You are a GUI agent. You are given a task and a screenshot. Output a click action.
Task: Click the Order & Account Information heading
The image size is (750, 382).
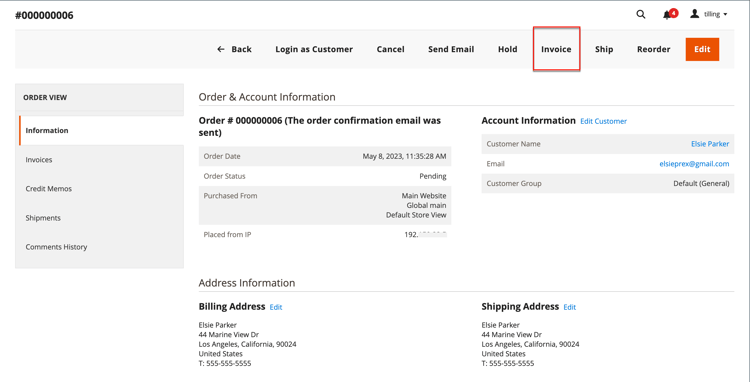click(267, 97)
